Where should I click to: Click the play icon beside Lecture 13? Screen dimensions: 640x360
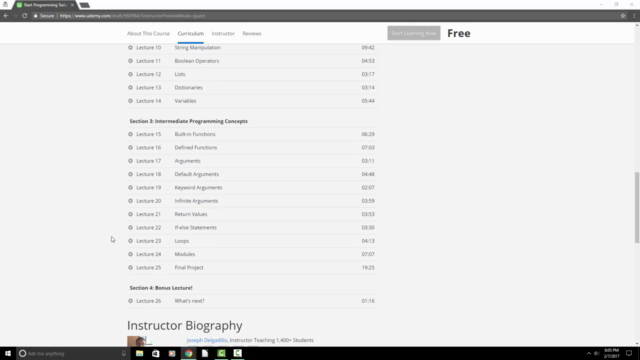tap(130, 87)
